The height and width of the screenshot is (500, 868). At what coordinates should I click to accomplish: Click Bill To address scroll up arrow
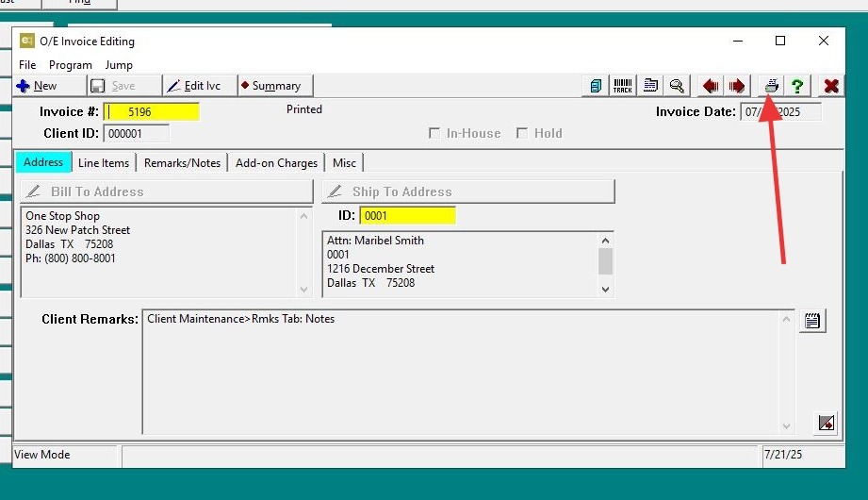(303, 216)
